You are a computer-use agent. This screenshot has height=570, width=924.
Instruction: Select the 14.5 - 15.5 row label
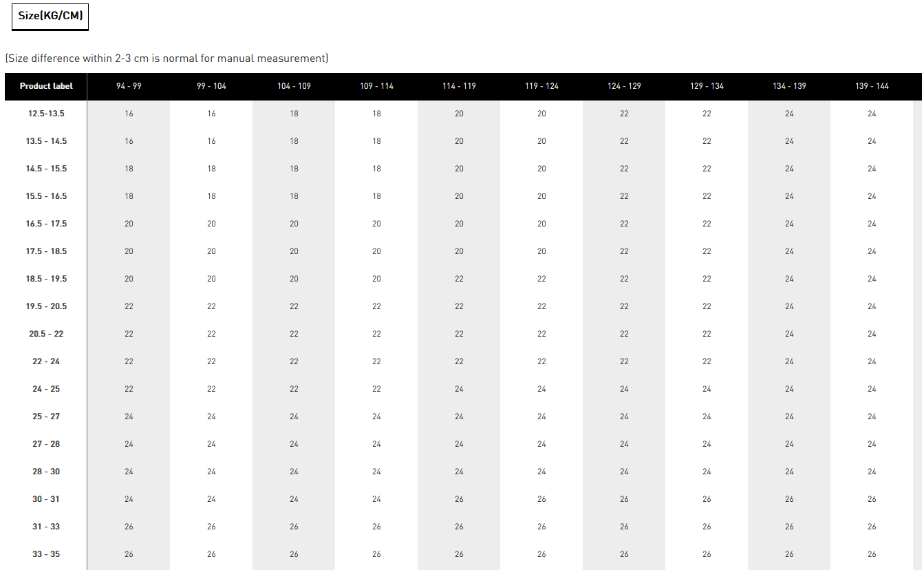pos(46,169)
